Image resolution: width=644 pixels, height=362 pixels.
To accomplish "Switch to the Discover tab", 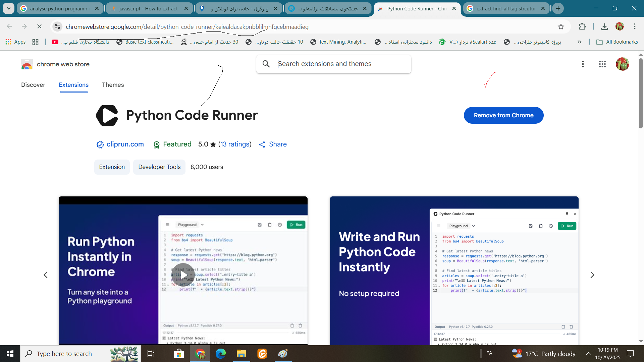I will click(33, 85).
